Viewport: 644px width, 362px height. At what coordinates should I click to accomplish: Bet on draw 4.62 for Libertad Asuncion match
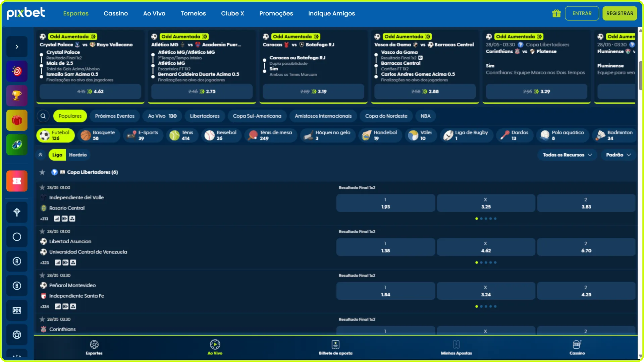(486, 247)
